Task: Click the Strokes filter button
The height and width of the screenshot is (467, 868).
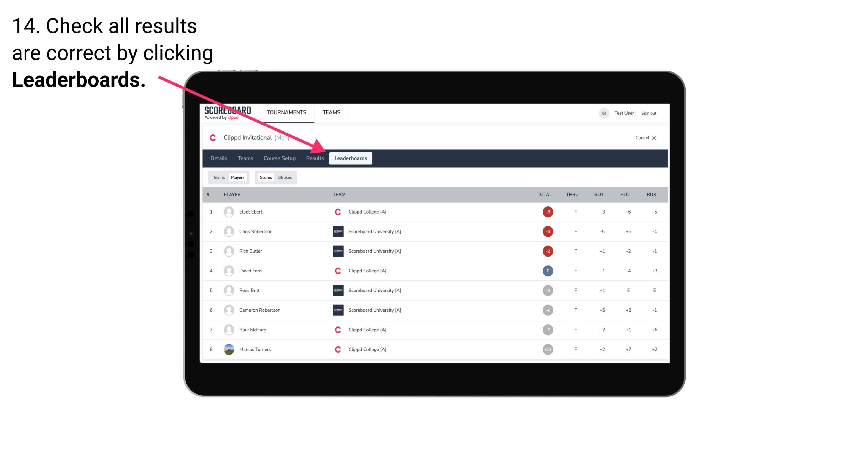Action: (286, 177)
